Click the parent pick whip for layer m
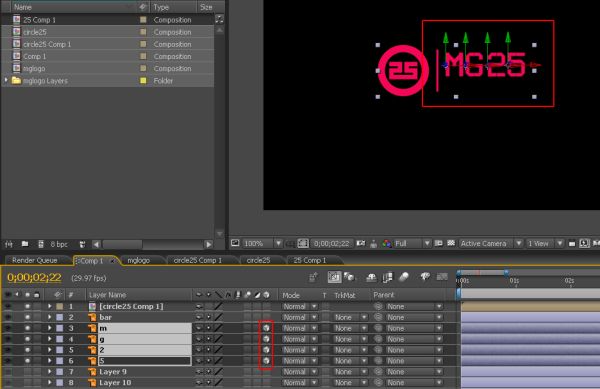Image resolution: width=600 pixels, height=389 pixels. [x=378, y=328]
